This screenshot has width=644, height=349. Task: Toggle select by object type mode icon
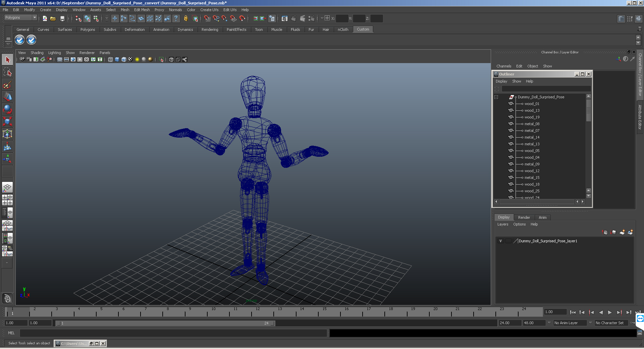coord(87,18)
